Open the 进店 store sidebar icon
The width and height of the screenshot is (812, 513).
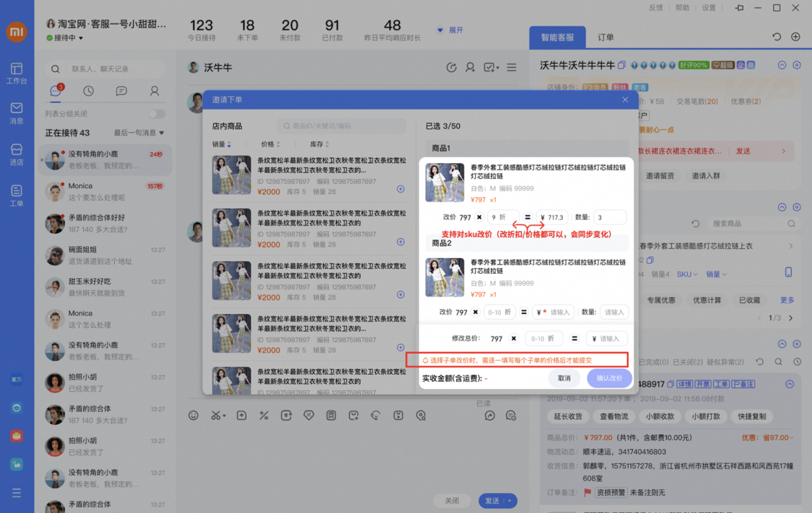tap(16, 154)
